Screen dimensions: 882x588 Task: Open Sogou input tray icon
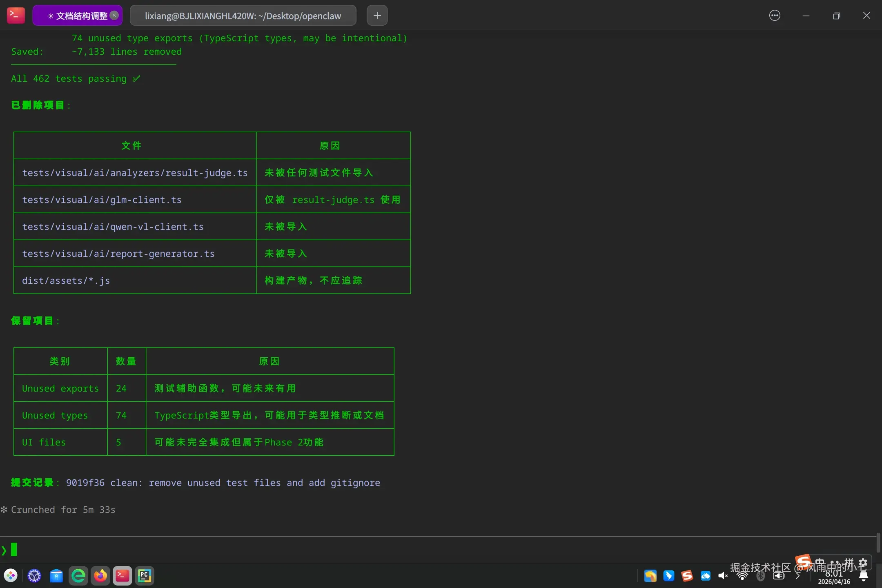tap(687, 576)
